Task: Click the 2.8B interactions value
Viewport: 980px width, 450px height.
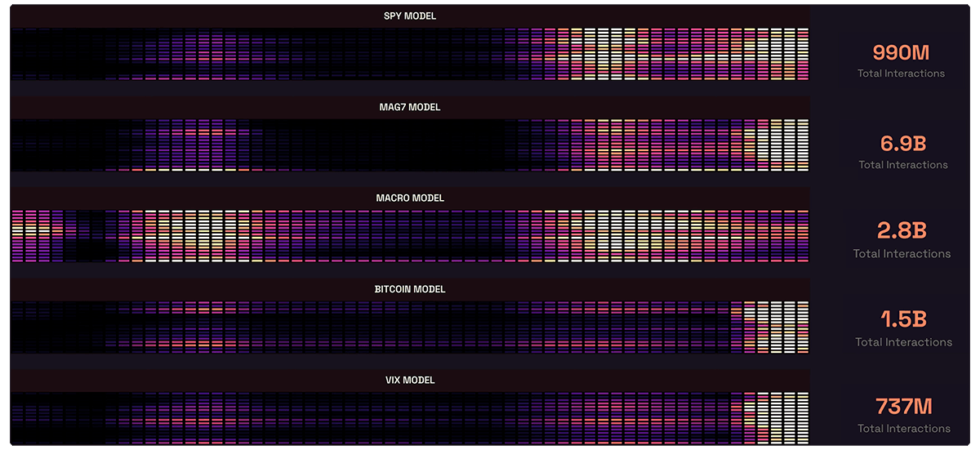Action: coord(902,231)
